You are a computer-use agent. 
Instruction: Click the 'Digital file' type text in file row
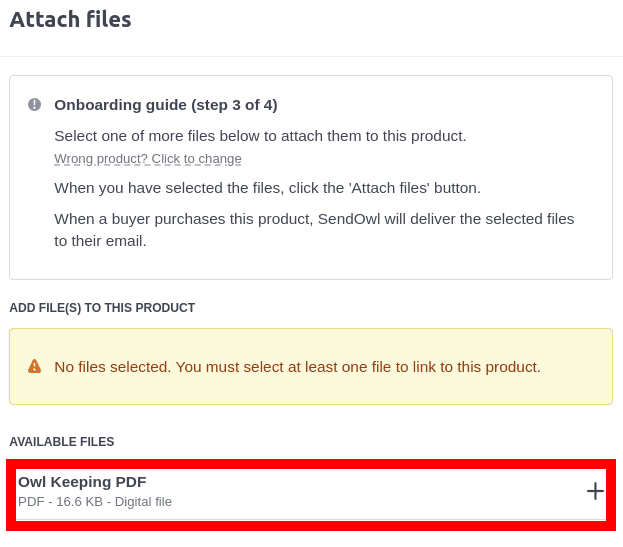(x=143, y=501)
